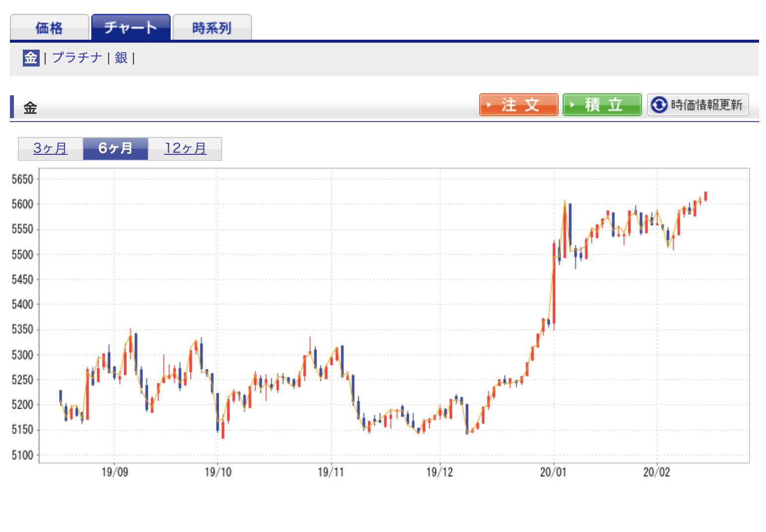Click the 5650 y-axis price label
This screenshot has height=532, width=766.
pyautogui.click(x=22, y=179)
